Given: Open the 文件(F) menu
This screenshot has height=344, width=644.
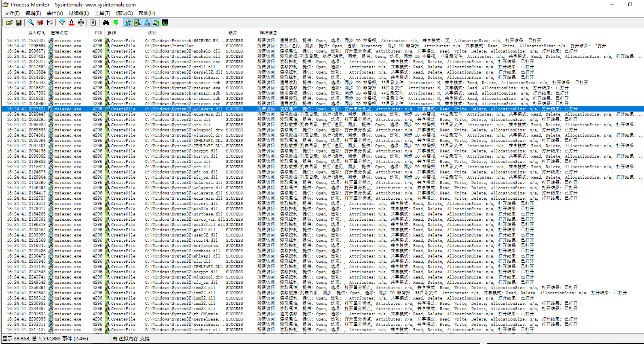Looking at the screenshot, I should pyautogui.click(x=12, y=13).
